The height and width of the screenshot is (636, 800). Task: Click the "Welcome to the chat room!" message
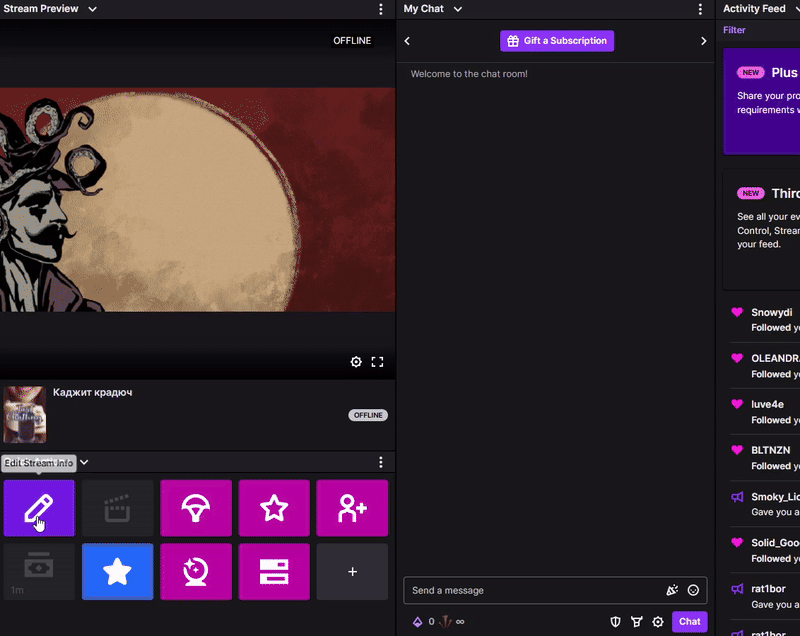pyautogui.click(x=469, y=74)
